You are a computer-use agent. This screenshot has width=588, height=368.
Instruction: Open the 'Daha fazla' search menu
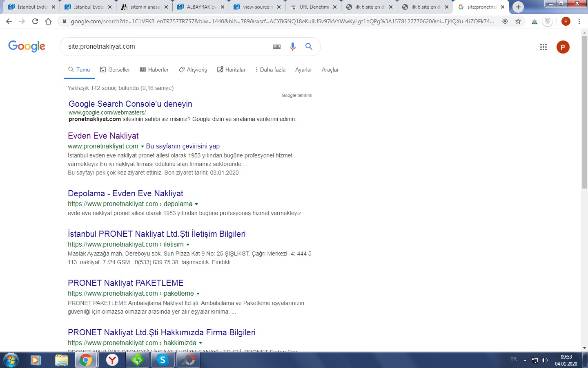tap(270, 70)
